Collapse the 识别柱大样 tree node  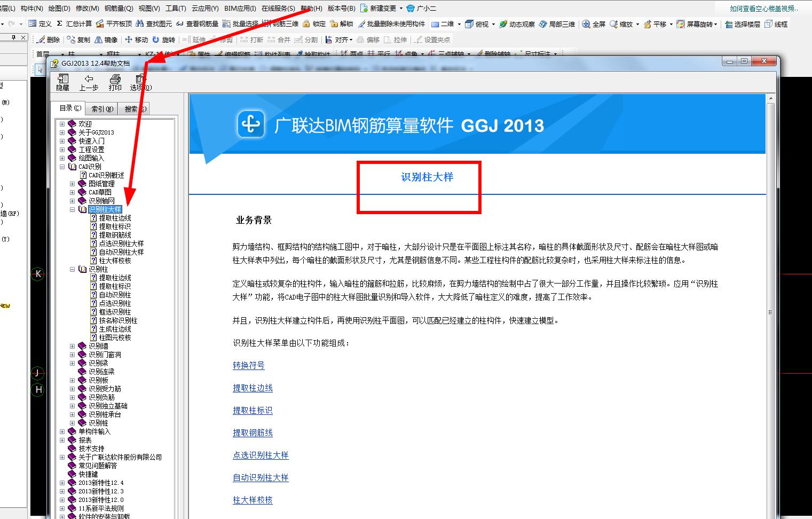pos(73,209)
